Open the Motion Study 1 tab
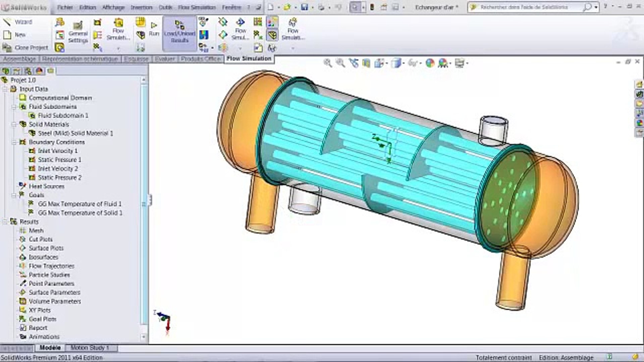Viewport: 644px width, 362px height. click(x=90, y=348)
